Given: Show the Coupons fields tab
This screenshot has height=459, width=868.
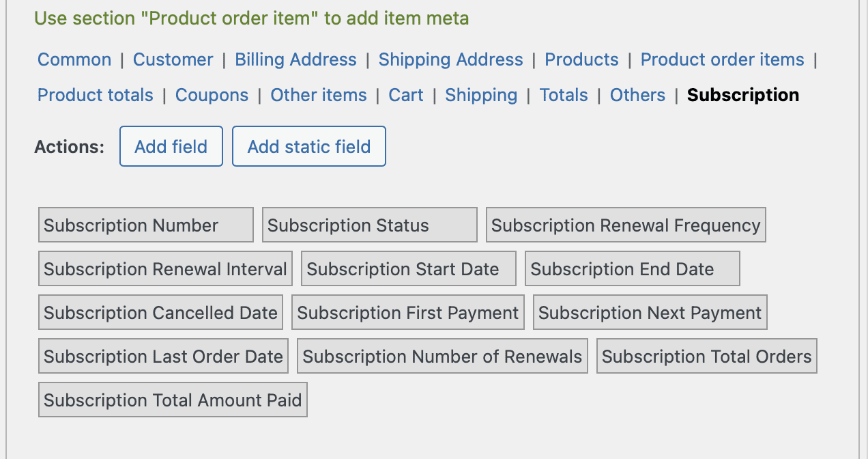Looking at the screenshot, I should pos(212,95).
